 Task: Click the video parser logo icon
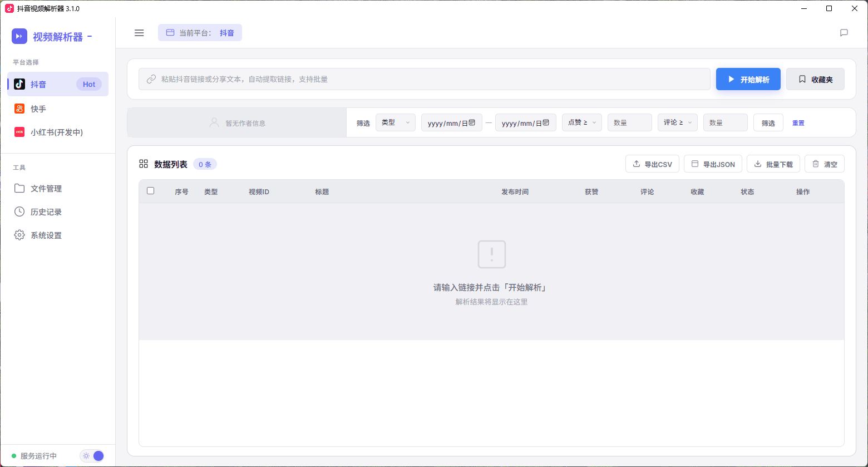[x=19, y=37]
